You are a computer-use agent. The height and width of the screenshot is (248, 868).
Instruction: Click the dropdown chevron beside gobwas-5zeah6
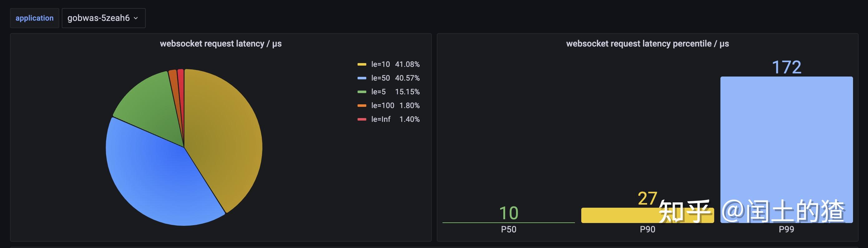pyautogui.click(x=136, y=18)
